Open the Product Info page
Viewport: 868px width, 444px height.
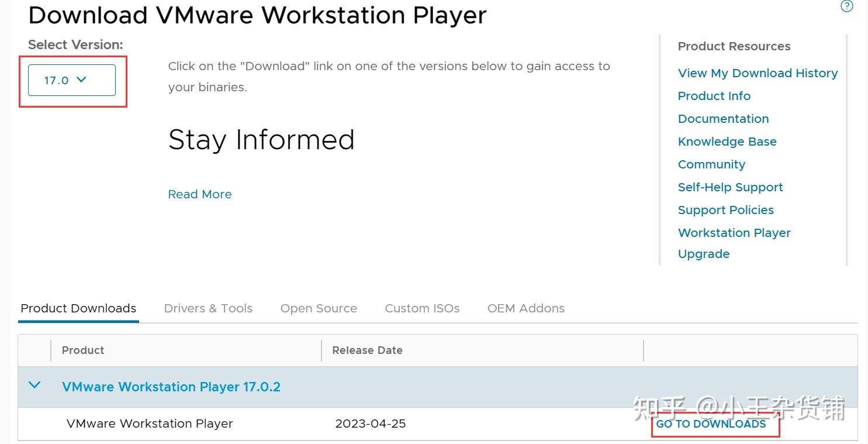pos(714,95)
